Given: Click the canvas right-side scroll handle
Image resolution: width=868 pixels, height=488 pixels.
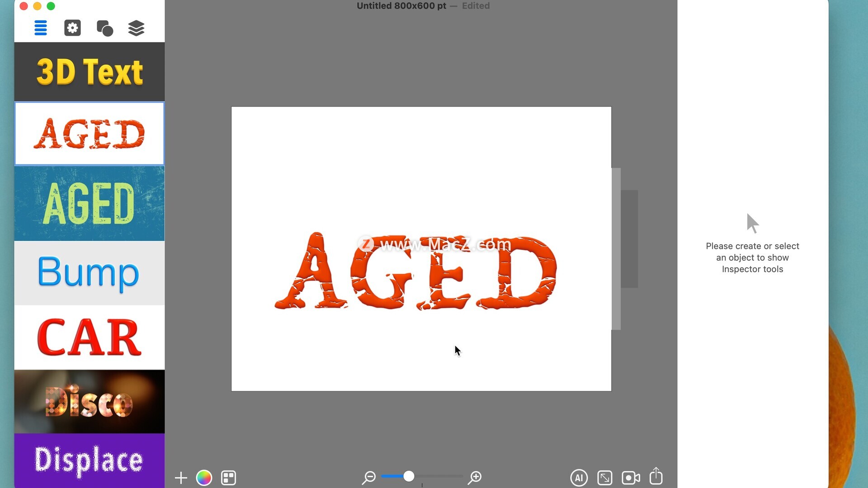Looking at the screenshot, I should tap(616, 249).
